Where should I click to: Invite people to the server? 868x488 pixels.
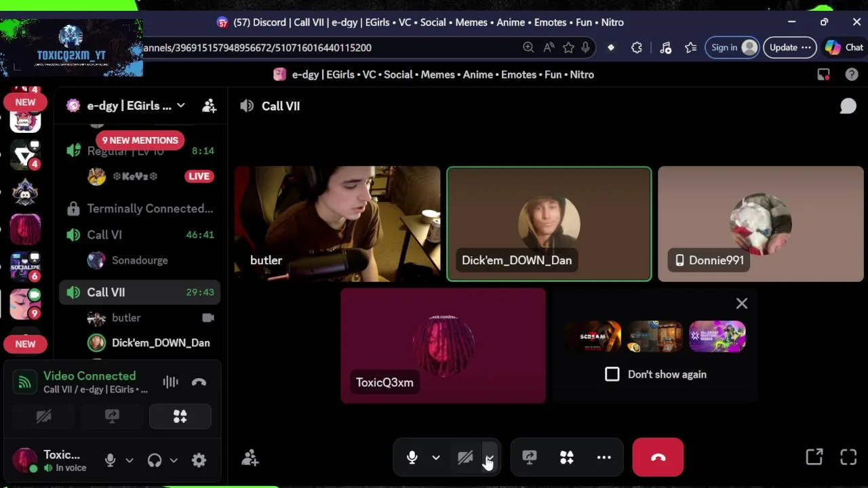coord(210,106)
